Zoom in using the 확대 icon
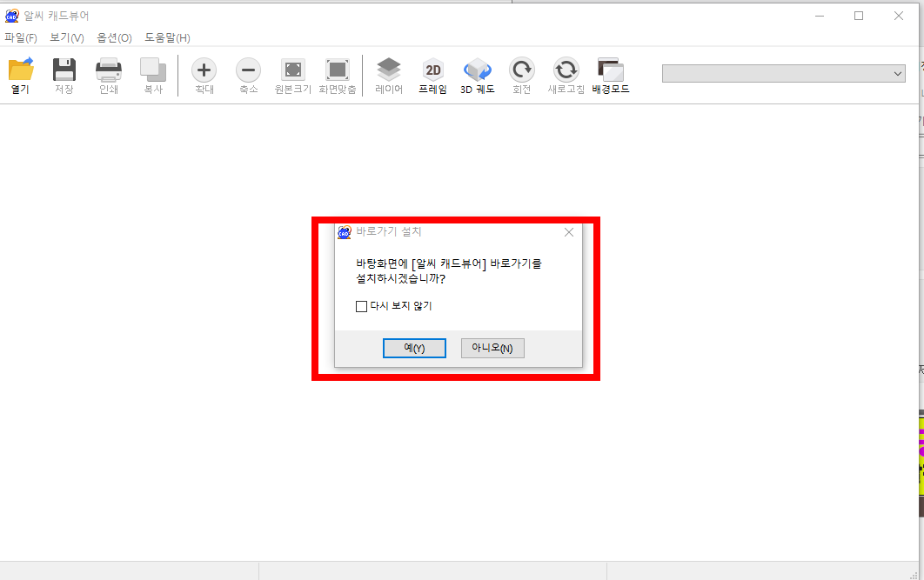The width and height of the screenshot is (924, 580). [x=204, y=75]
